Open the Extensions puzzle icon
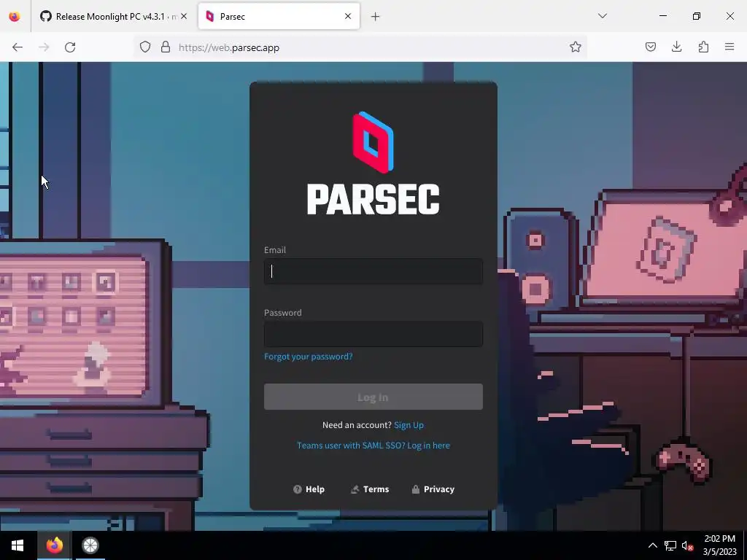This screenshot has width=747, height=560. click(703, 47)
